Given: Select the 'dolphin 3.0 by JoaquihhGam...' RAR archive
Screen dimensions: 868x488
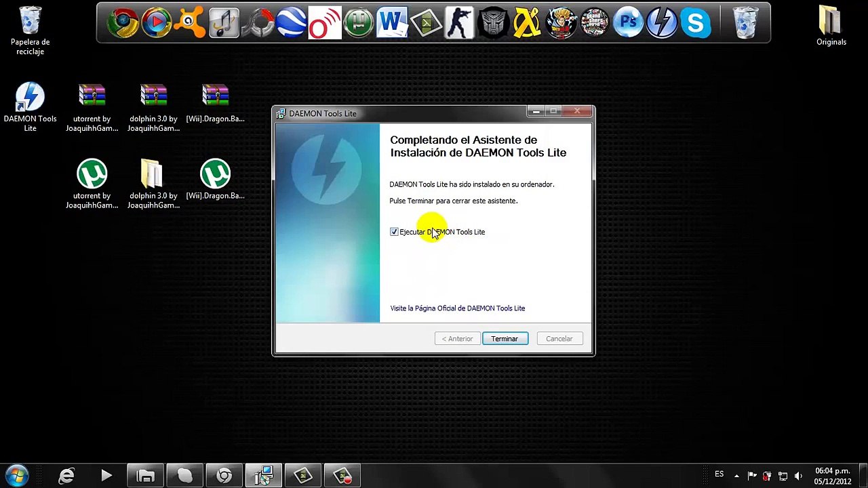Looking at the screenshot, I should click(x=153, y=107).
